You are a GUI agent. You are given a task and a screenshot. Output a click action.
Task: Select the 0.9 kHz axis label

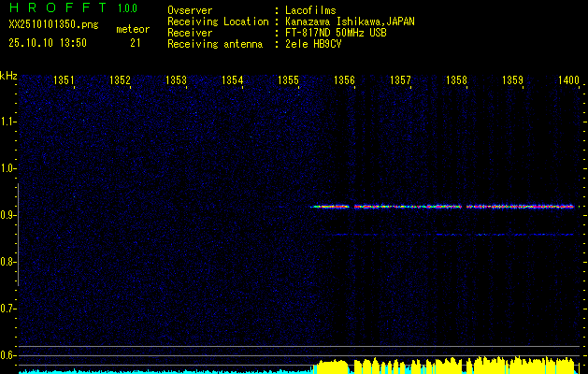[9, 215]
